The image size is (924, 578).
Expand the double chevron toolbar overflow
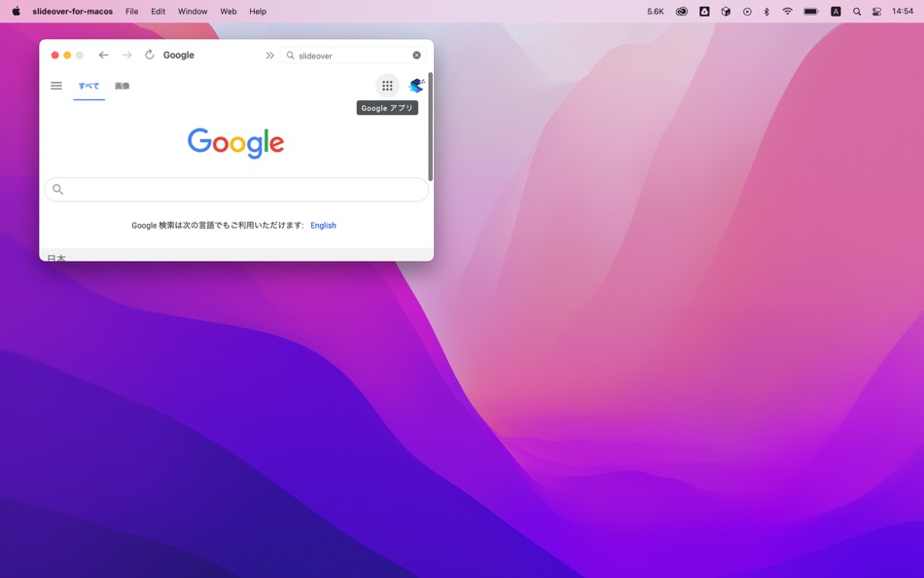269,55
